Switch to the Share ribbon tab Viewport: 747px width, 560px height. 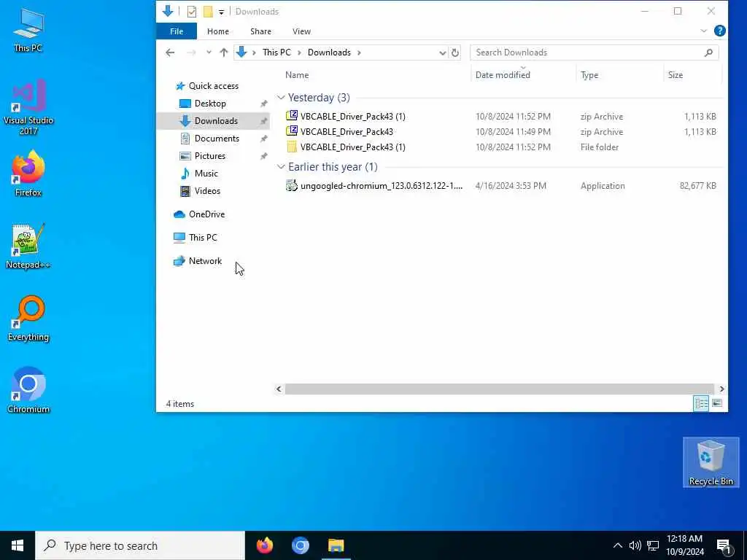coord(260,31)
